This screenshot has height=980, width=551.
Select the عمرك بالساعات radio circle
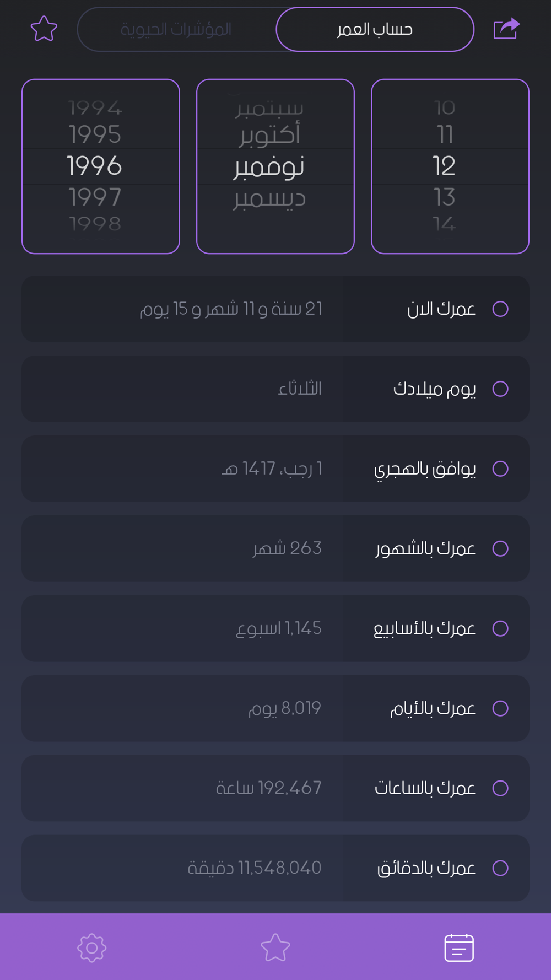point(500,788)
